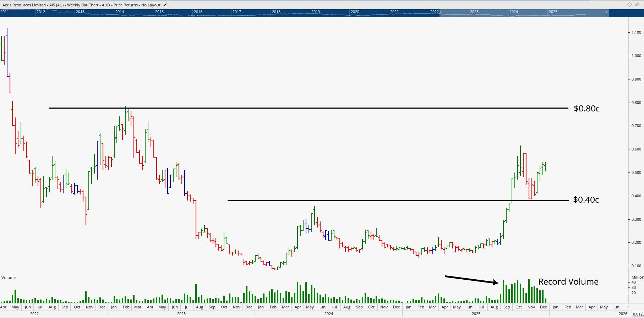Image resolution: width=644 pixels, height=318 pixels.
Task: Jump to 2017 in the navigator strip
Action: pos(237,12)
